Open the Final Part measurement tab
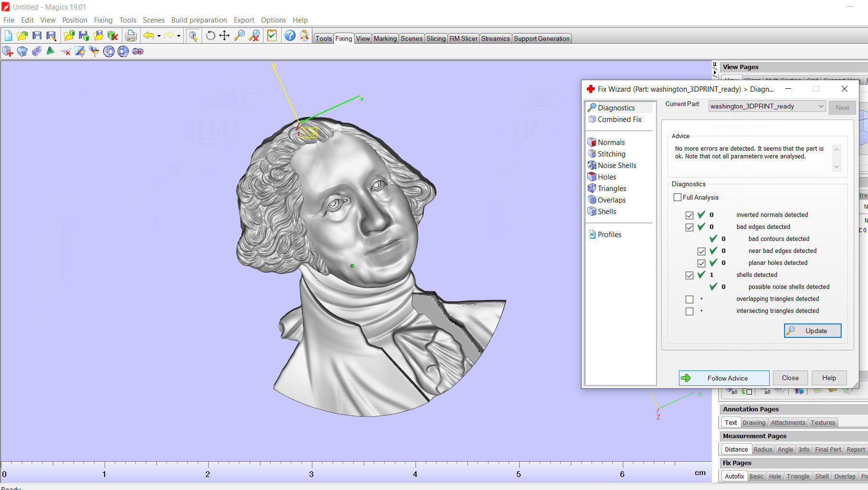This screenshot has height=490, width=868. 828,450
